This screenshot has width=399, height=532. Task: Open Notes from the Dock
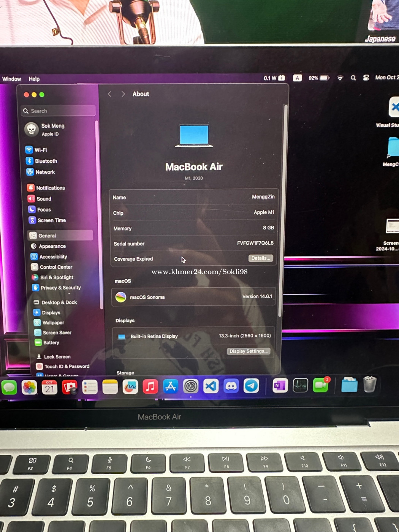[110, 387]
